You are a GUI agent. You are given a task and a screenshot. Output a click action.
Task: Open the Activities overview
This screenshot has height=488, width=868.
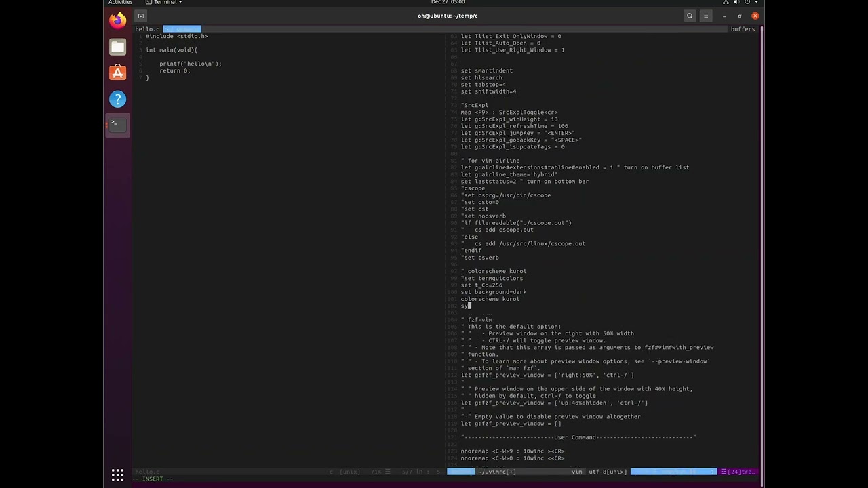[x=120, y=2]
